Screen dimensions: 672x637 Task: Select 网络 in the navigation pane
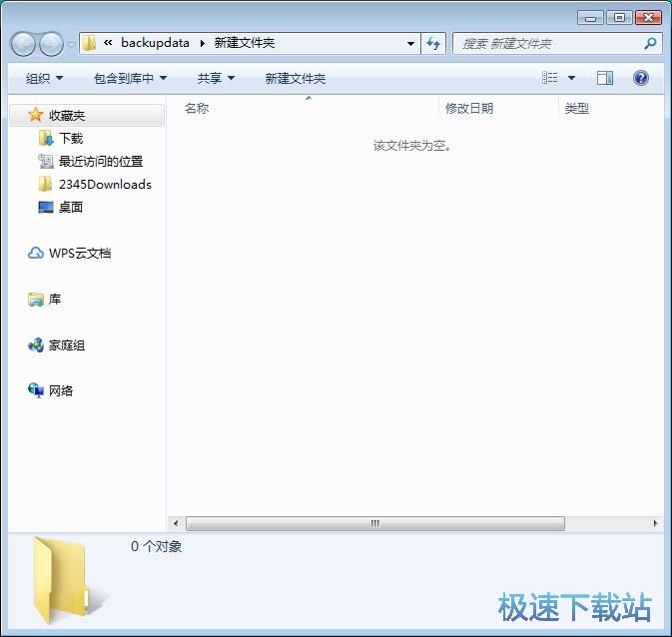(x=61, y=391)
